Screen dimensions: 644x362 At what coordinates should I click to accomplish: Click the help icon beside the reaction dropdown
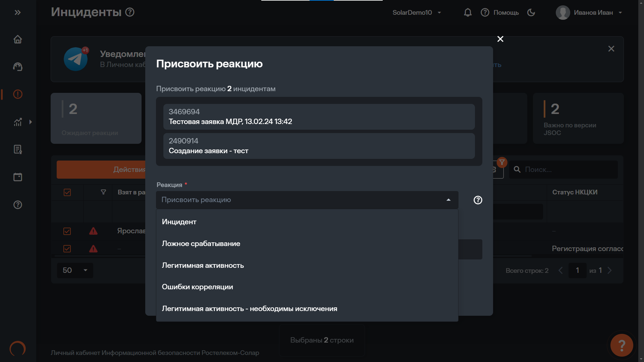coord(478,200)
